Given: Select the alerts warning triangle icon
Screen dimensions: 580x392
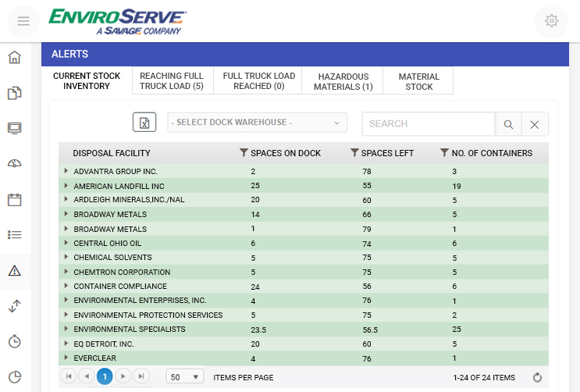Looking at the screenshot, I should click(15, 271).
